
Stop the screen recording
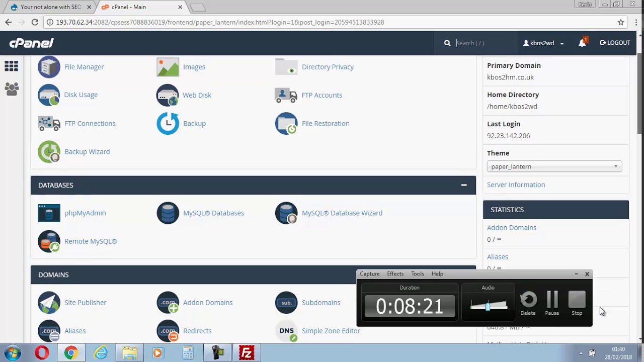coord(577,304)
